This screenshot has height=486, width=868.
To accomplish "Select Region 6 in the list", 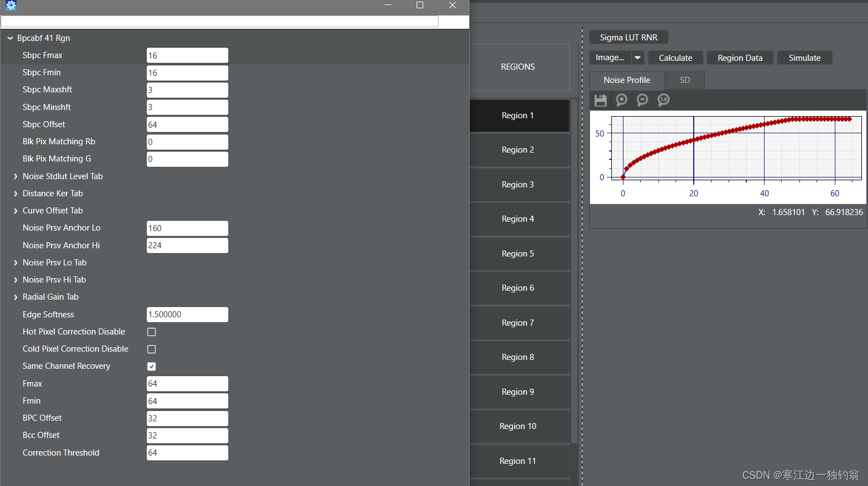I will pyautogui.click(x=519, y=288).
